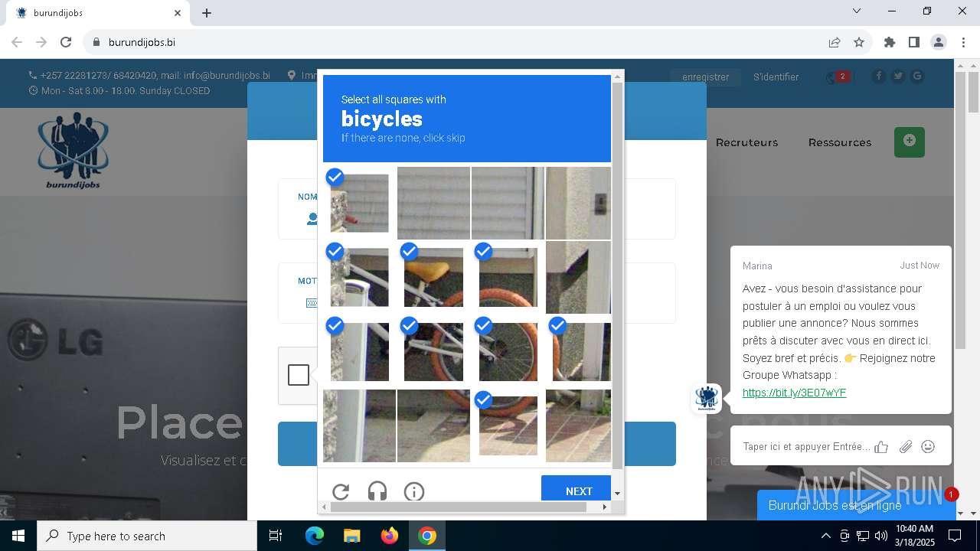Open the Google icon in top bar
Screen dimensions: 980x551
916,76
